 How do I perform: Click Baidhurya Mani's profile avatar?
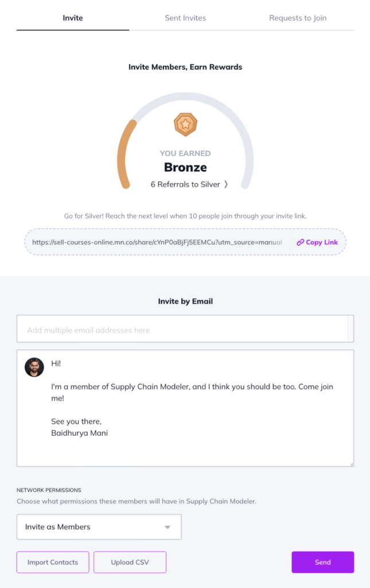pos(34,367)
